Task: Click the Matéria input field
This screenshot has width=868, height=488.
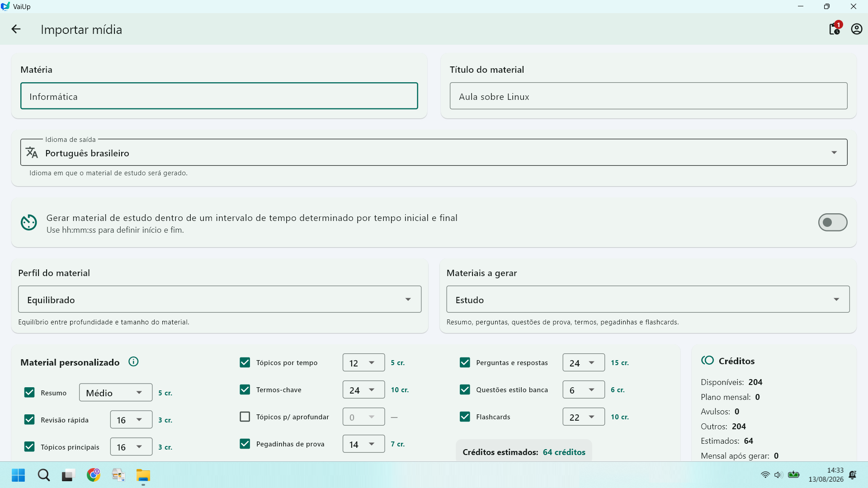Action: click(219, 96)
